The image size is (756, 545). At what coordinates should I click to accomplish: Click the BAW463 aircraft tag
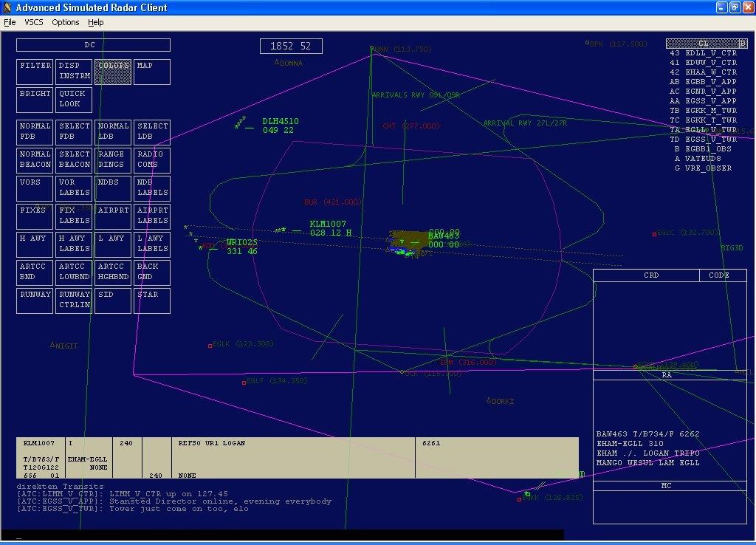[x=444, y=236]
